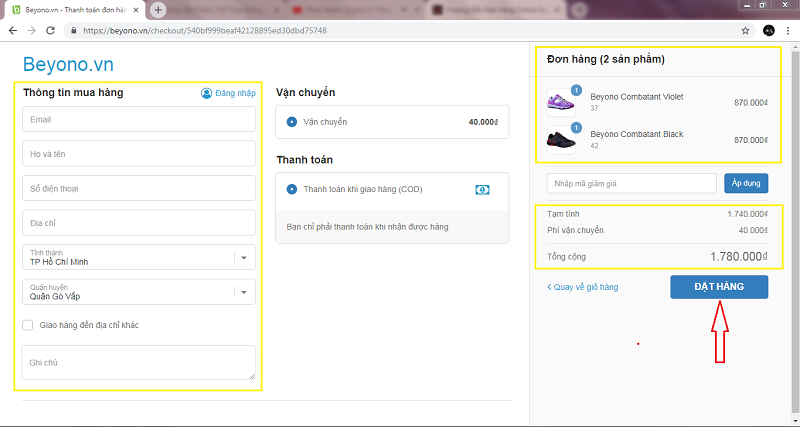800x427 pixels.
Task: Click the browser forward arrow
Action: click(x=32, y=31)
